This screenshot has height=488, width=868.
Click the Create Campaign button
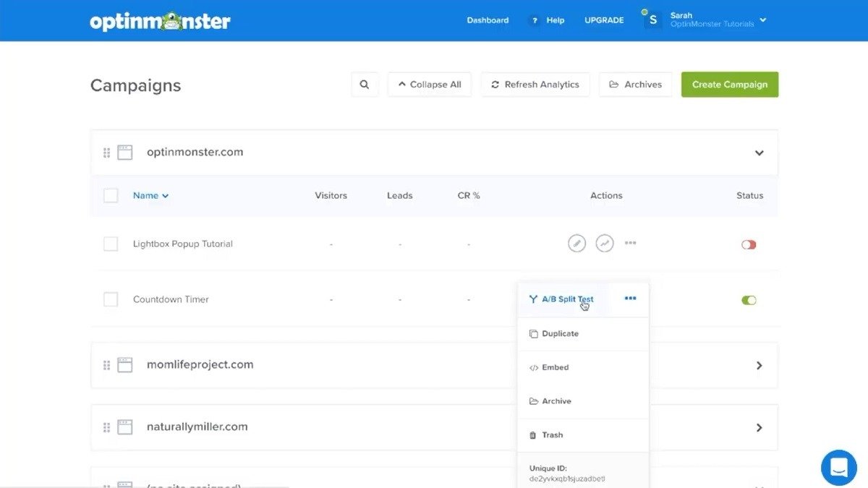point(730,85)
